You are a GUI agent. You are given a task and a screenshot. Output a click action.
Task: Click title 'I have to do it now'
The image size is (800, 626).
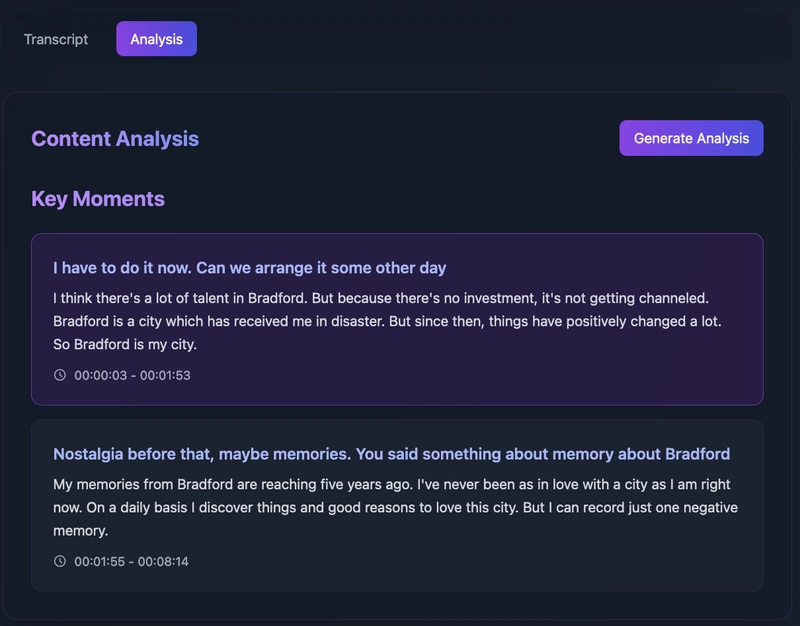(x=249, y=268)
